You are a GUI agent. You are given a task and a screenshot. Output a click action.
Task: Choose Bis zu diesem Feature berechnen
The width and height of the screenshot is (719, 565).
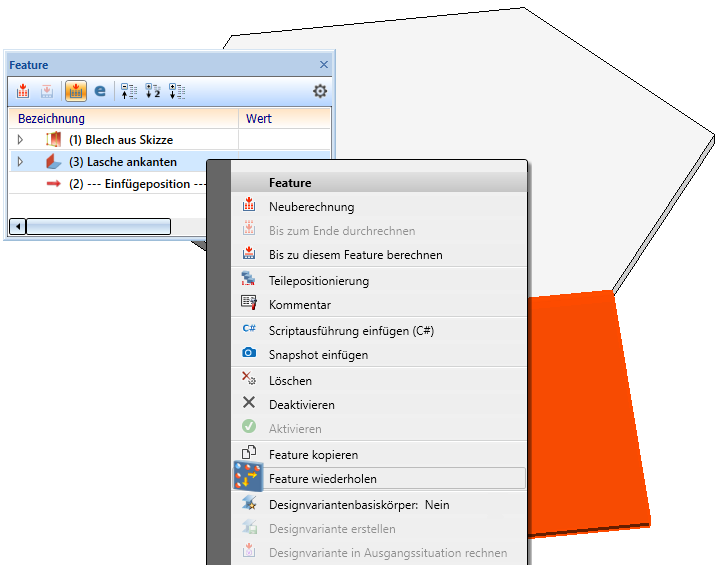[x=379, y=255]
